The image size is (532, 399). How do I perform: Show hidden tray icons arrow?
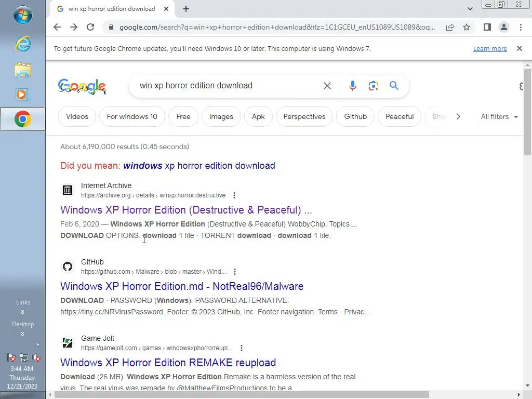[38, 345]
